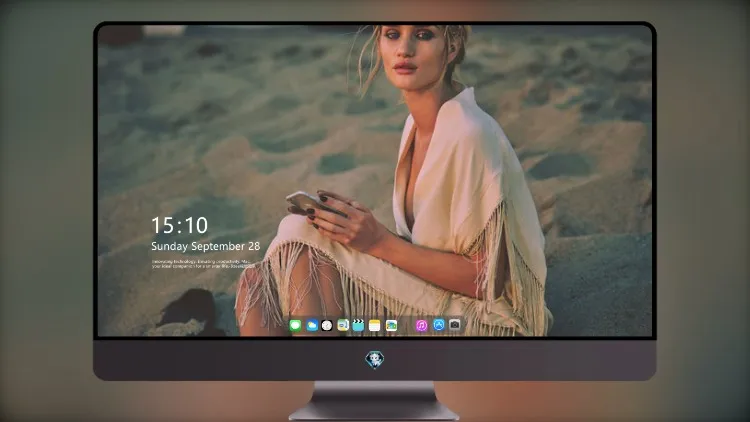Open the Videos clapperboard app in dock
The image size is (750, 422).
click(x=358, y=325)
